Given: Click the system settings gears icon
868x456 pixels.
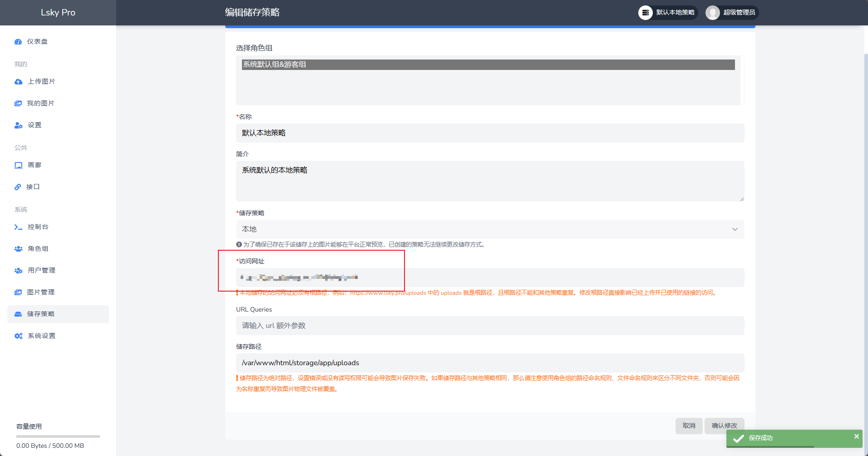Looking at the screenshot, I should (x=18, y=336).
